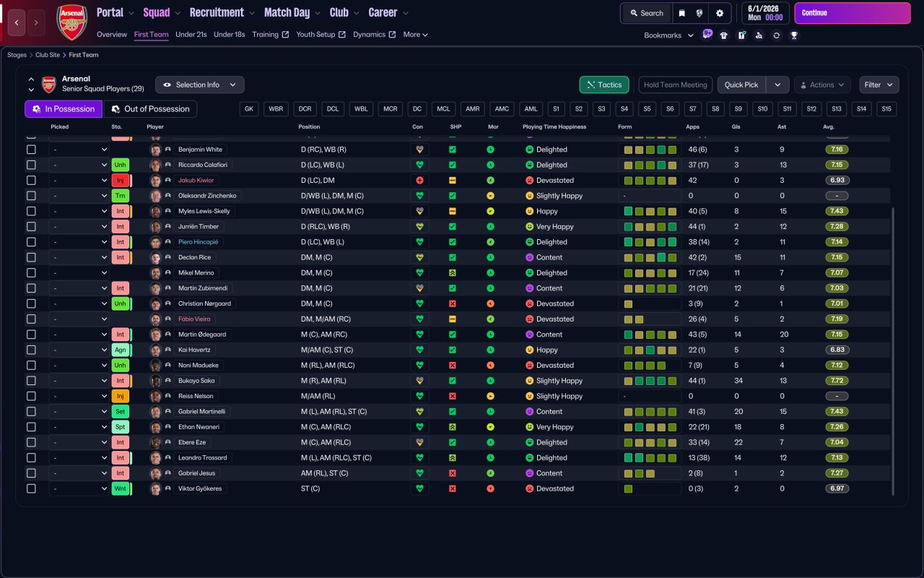Open the Tactics button

604,85
